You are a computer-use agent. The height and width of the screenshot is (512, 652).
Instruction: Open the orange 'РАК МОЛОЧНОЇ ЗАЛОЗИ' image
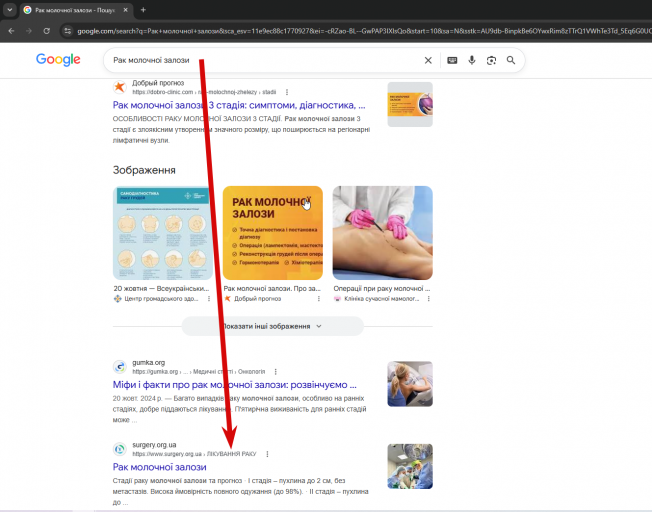point(273,233)
